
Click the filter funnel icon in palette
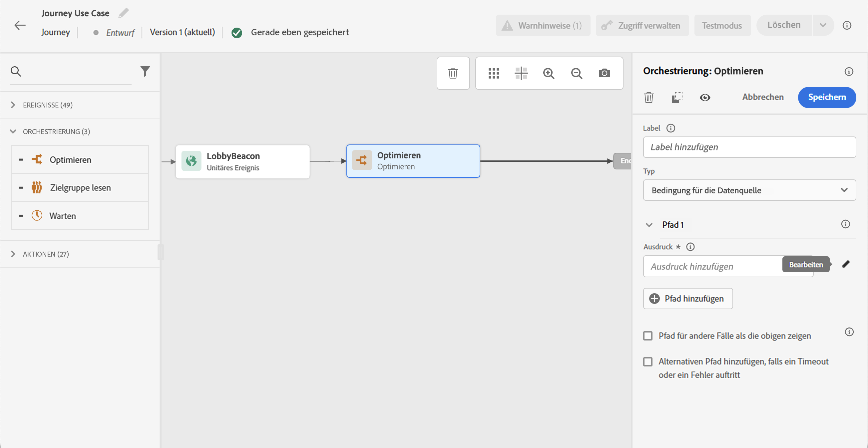[145, 71]
